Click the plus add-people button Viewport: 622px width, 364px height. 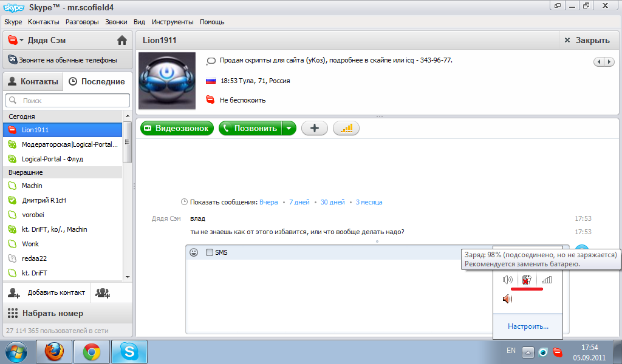(x=315, y=129)
